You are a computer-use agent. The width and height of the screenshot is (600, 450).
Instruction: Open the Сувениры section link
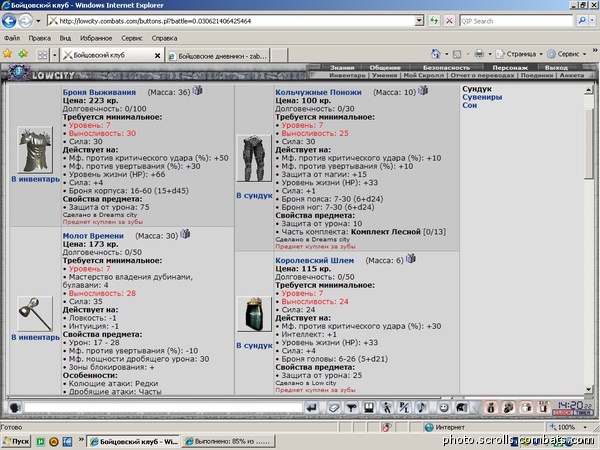[x=482, y=97]
